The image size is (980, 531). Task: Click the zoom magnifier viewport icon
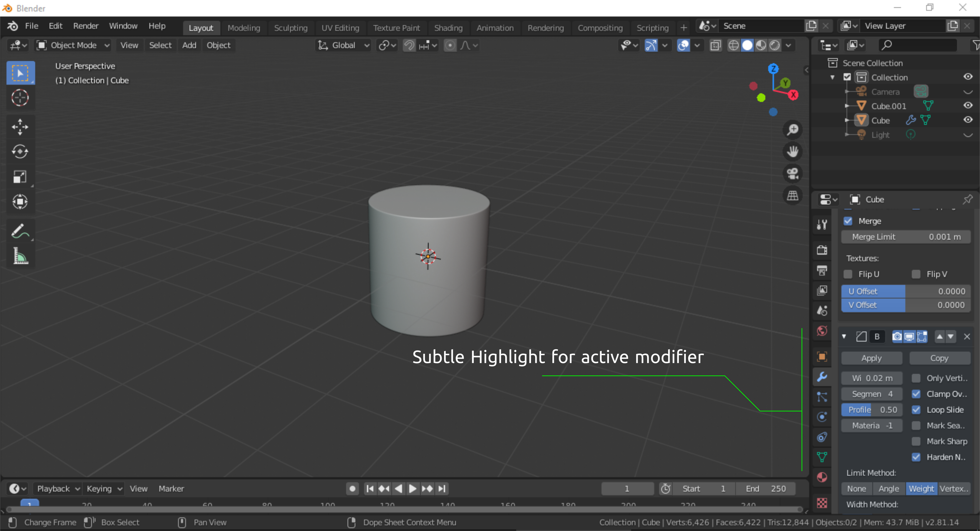(x=793, y=130)
